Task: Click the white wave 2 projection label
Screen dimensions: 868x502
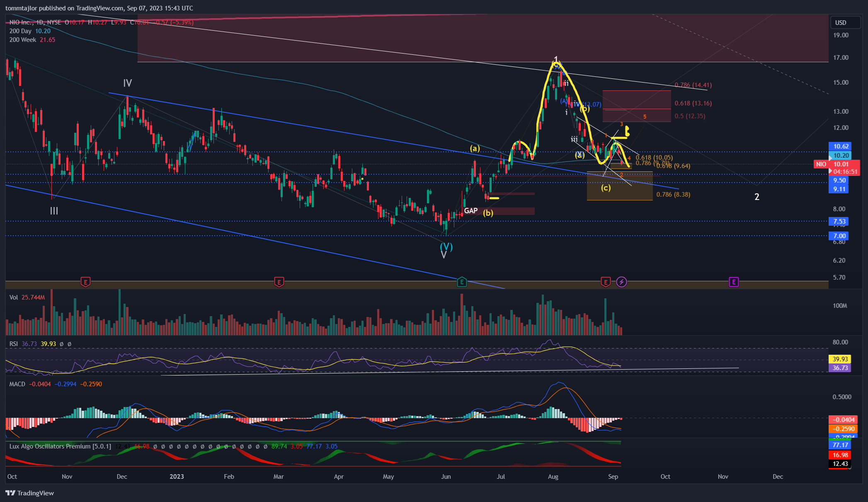Action: click(x=757, y=197)
